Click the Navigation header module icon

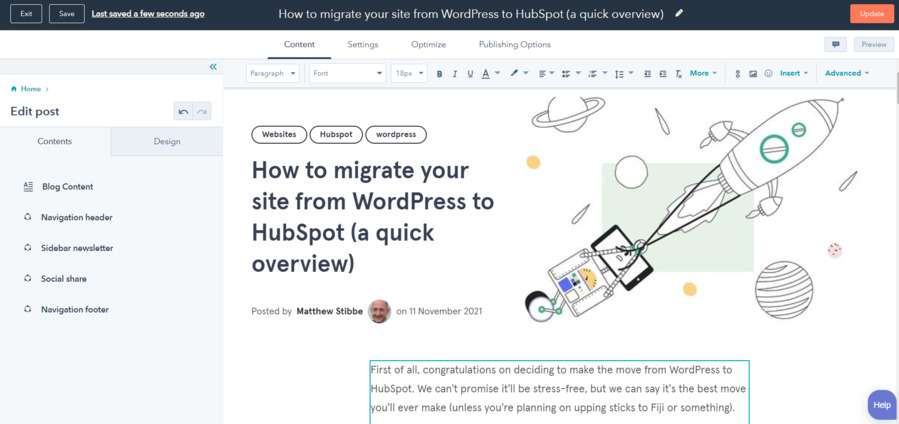point(28,217)
